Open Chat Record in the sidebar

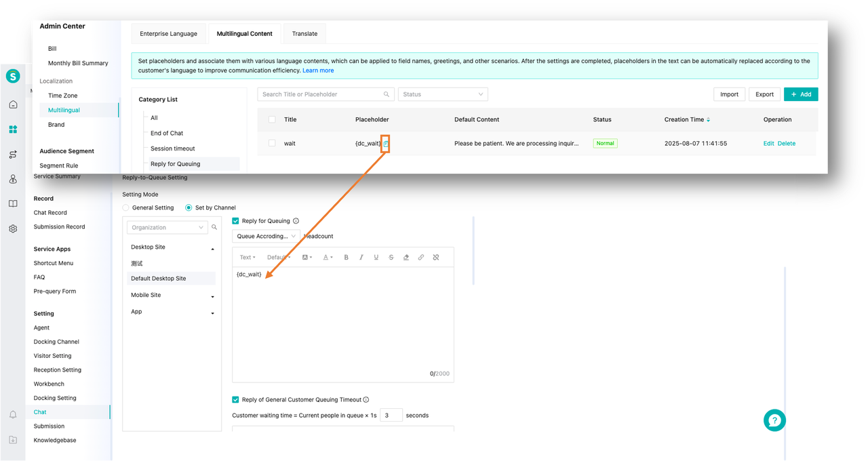coord(50,213)
